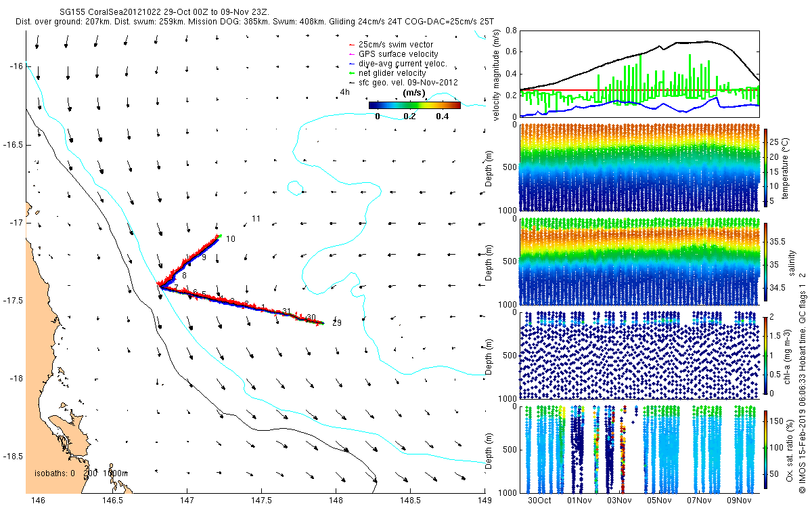Screen dimensions: 812x508
Task: Click the chl-a depth-section plot
Action: [639, 354]
